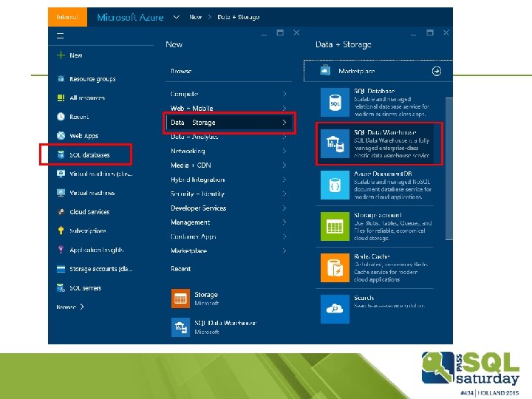Viewport: 532px width, 399px height.
Task: Open Application Insights bulb icon
Action: coord(61,250)
